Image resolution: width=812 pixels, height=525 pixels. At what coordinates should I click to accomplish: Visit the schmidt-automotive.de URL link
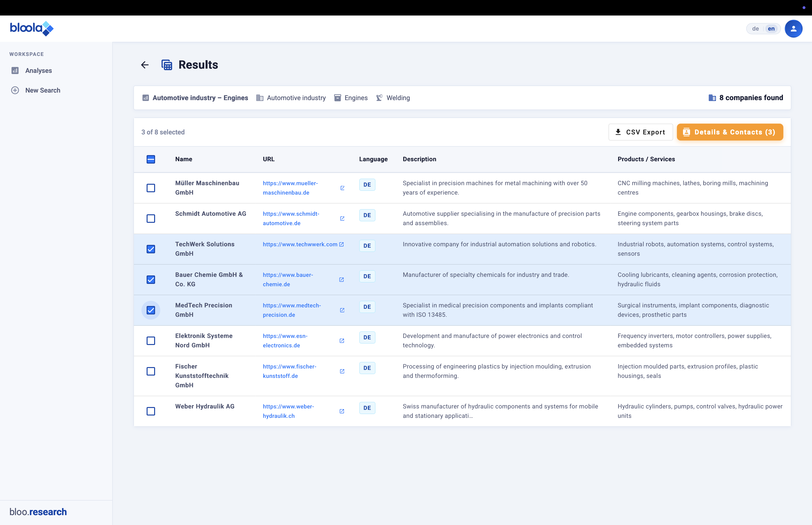tap(291, 219)
